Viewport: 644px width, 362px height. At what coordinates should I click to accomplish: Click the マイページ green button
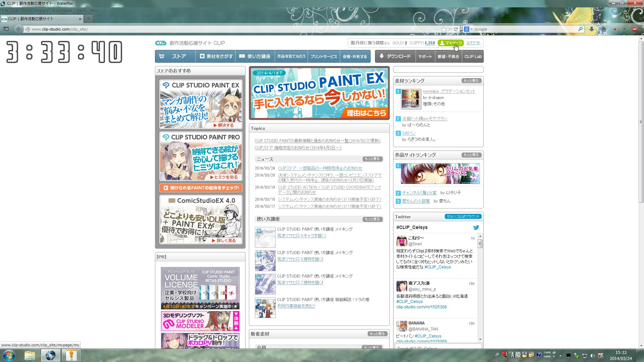[x=451, y=43]
